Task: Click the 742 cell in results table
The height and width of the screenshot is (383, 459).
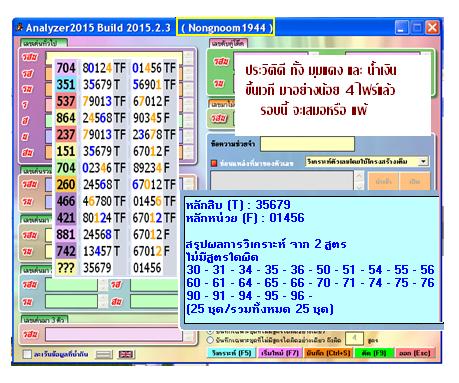Action: [x=66, y=251]
